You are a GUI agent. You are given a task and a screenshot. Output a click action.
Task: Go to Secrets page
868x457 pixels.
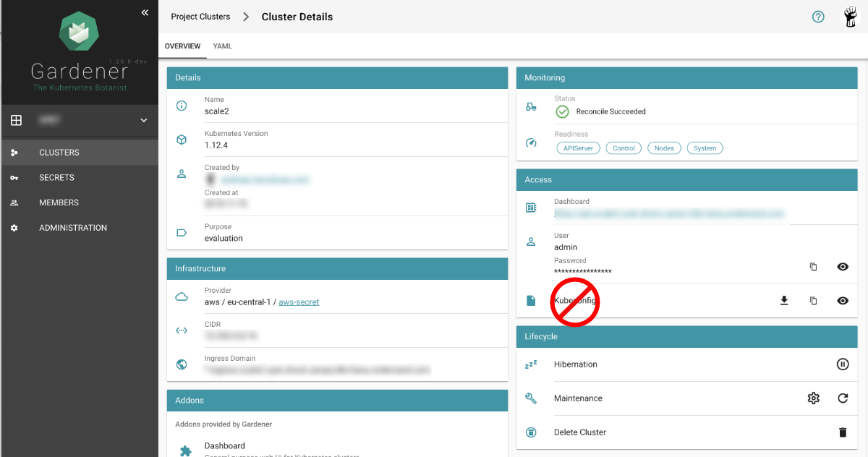coord(56,177)
